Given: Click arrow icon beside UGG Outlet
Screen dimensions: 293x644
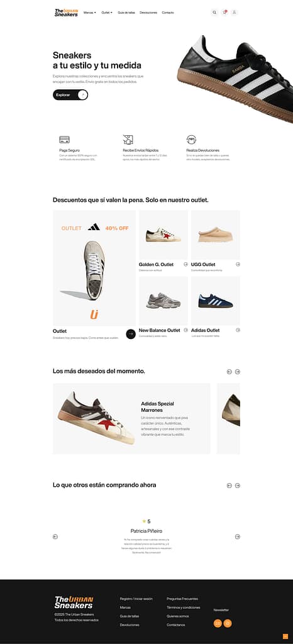Looking at the screenshot, I should (238, 265).
